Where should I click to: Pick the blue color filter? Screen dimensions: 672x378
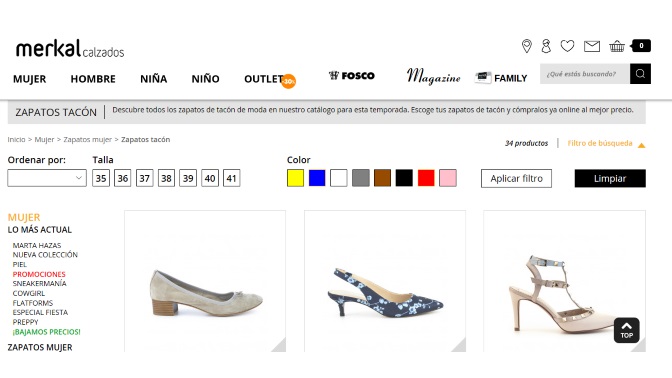[x=317, y=178]
